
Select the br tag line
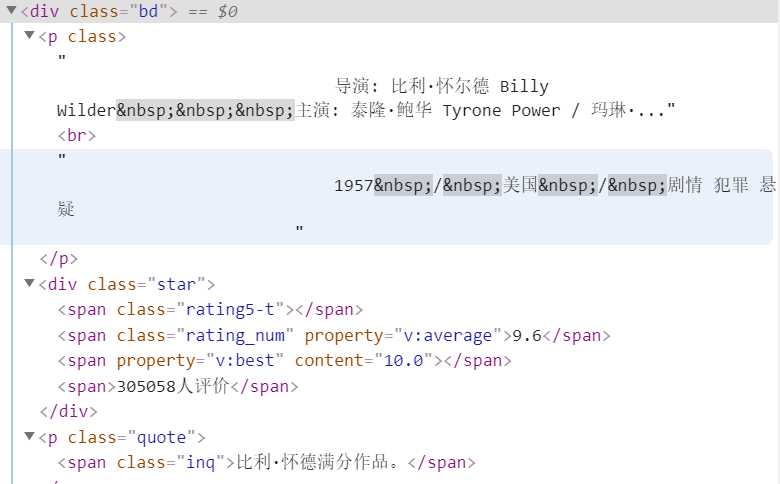click(77, 135)
